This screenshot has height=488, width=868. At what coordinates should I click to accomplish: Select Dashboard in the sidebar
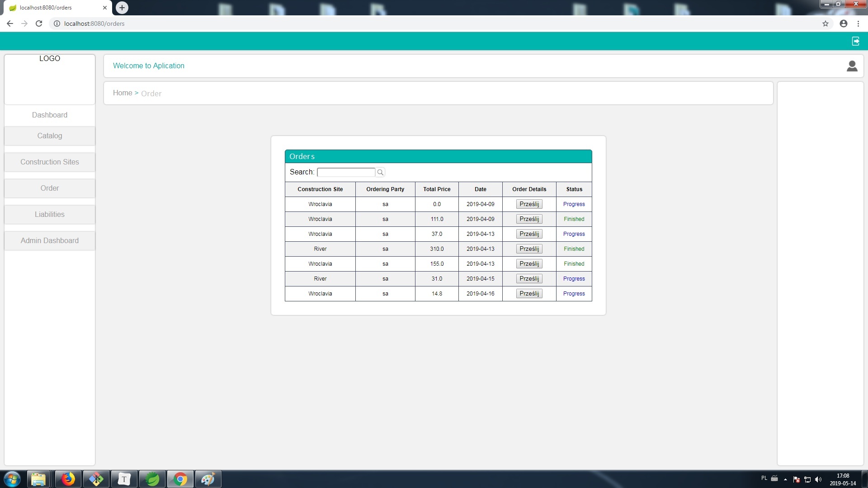tap(50, 115)
